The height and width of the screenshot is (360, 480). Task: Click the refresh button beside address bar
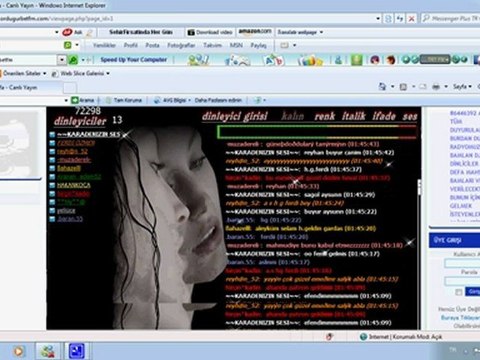pyautogui.click(x=400, y=18)
